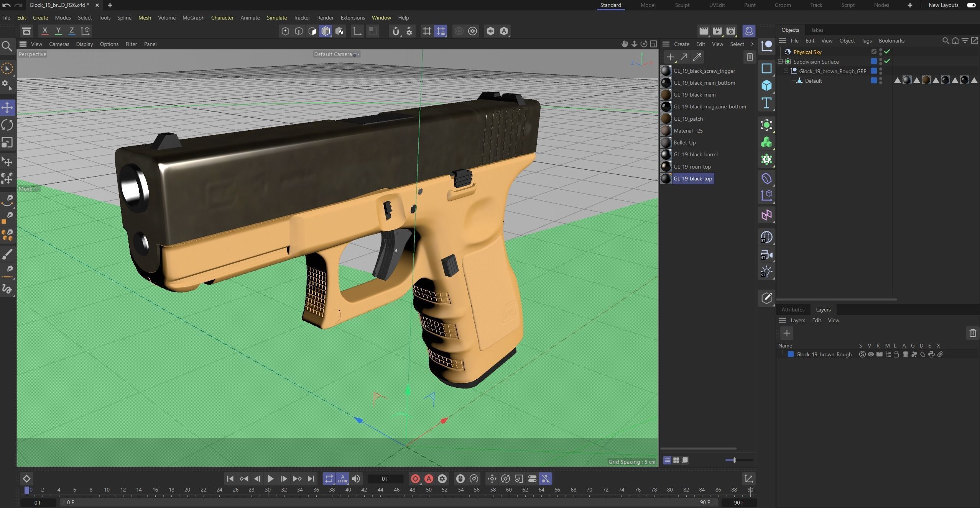Open the MoGraph menu
980x508 pixels.
pyautogui.click(x=193, y=18)
